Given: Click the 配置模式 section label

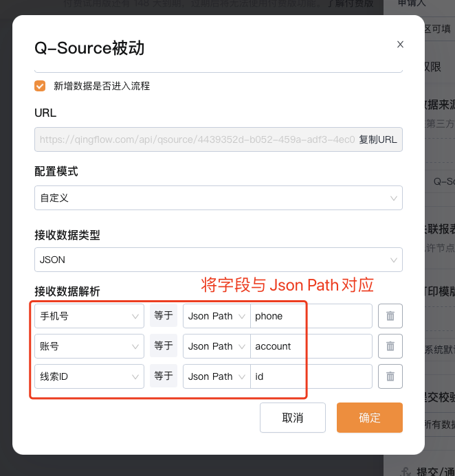Looking at the screenshot, I should pos(56,172).
